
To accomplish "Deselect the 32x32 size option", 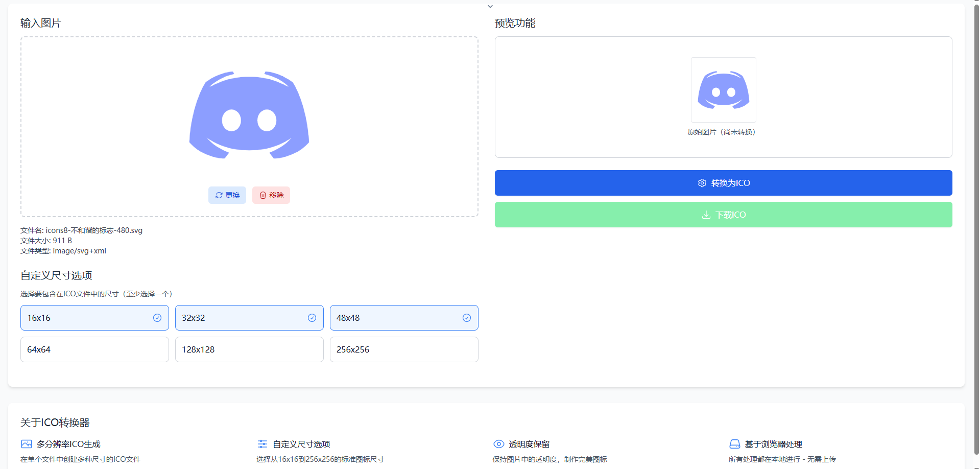I will pyautogui.click(x=312, y=317).
